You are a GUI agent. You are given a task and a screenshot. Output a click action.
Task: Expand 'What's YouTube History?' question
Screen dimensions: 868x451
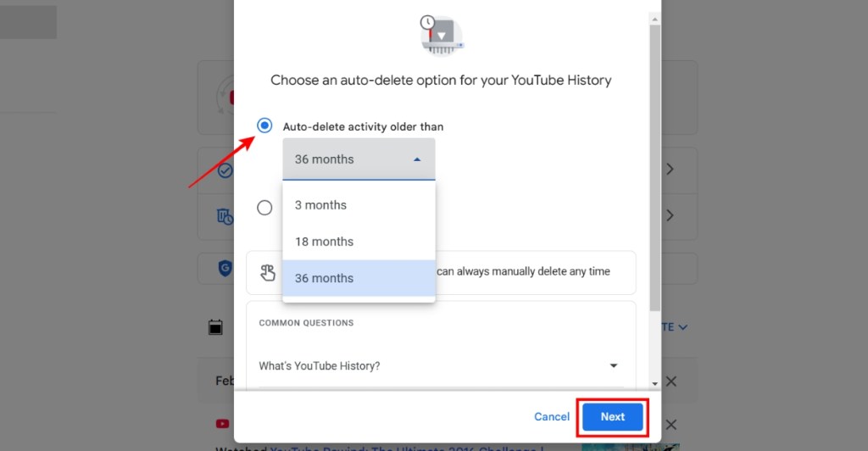[441, 365]
